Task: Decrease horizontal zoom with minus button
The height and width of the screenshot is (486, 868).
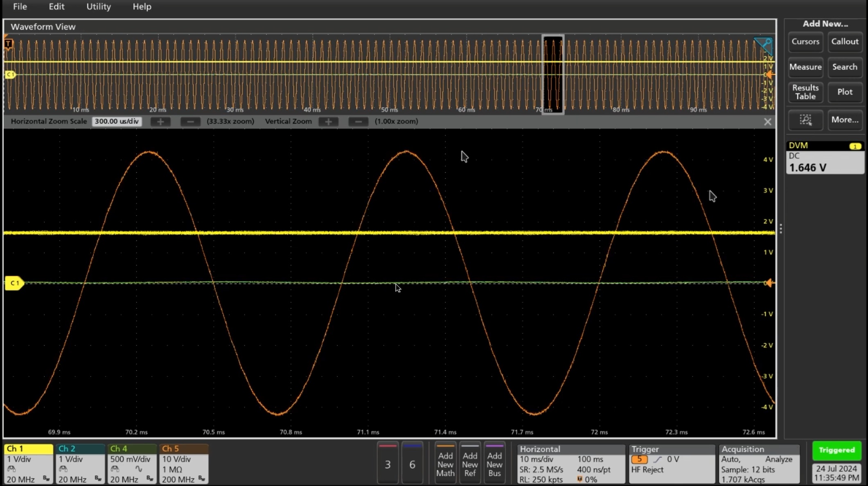Action: [190, 122]
